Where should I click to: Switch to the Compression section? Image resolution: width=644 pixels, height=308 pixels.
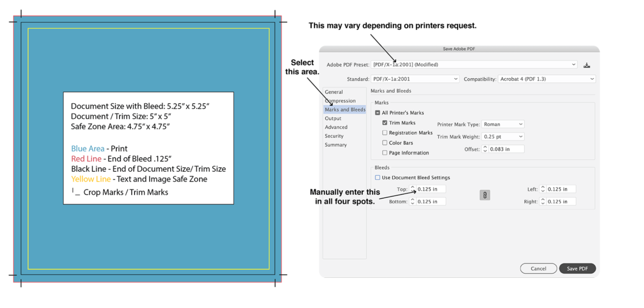coord(340,101)
